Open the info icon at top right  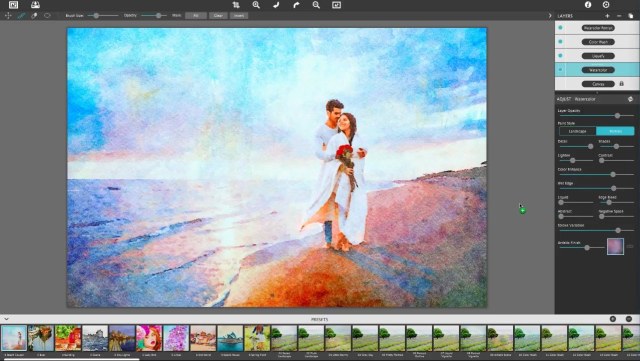click(x=588, y=5)
